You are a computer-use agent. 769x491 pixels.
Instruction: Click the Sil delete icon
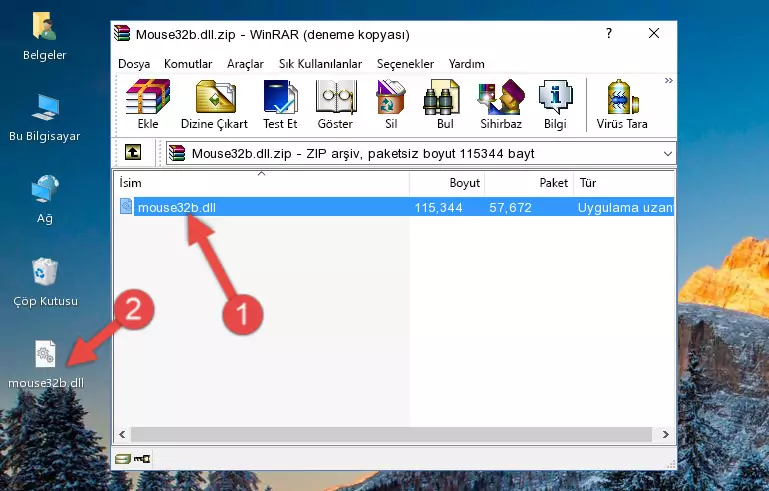(x=391, y=104)
